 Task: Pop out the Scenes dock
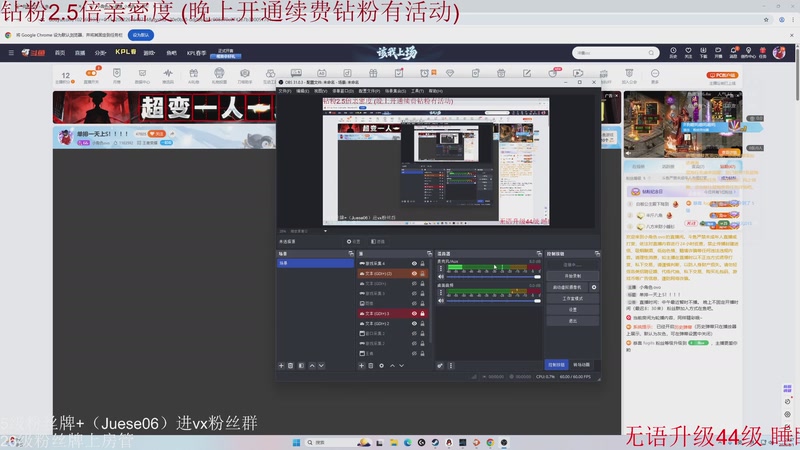pyautogui.click(x=351, y=254)
